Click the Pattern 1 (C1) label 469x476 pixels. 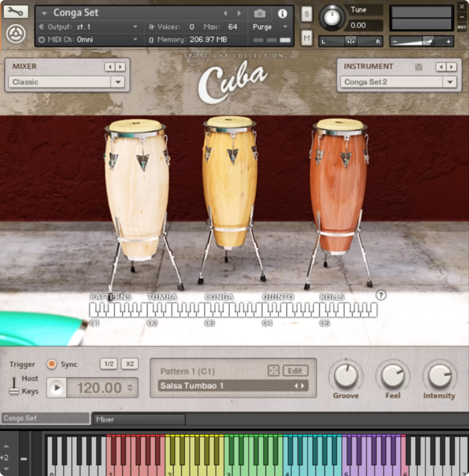188,371
